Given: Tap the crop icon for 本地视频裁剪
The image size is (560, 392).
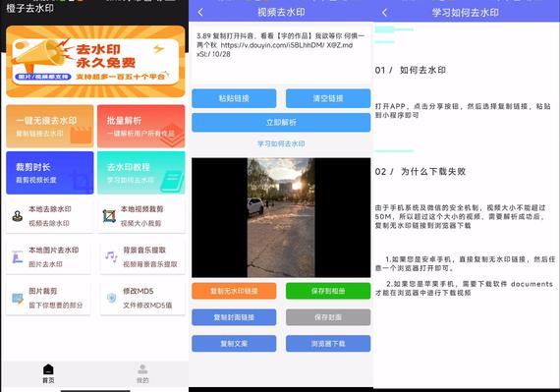Looking at the screenshot, I should [109, 216].
